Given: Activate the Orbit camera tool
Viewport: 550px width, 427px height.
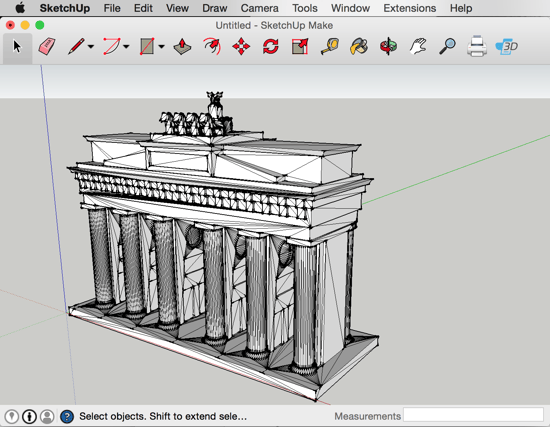Looking at the screenshot, I should click(x=388, y=46).
